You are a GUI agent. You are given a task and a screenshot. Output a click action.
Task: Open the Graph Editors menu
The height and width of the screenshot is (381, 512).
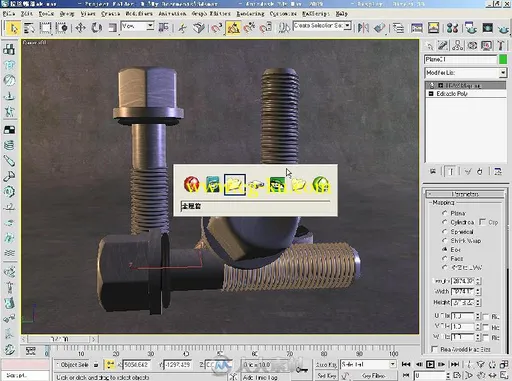pyautogui.click(x=211, y=14)
